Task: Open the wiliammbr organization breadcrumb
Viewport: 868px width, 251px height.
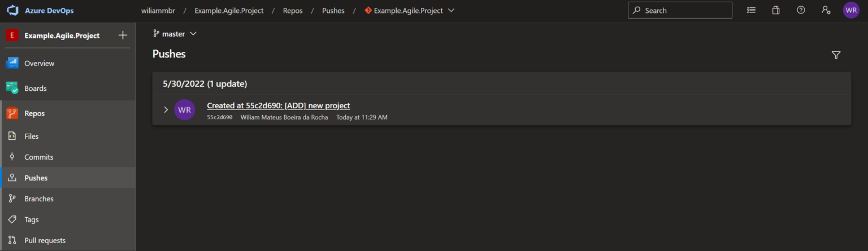Action: pos(158,11)
